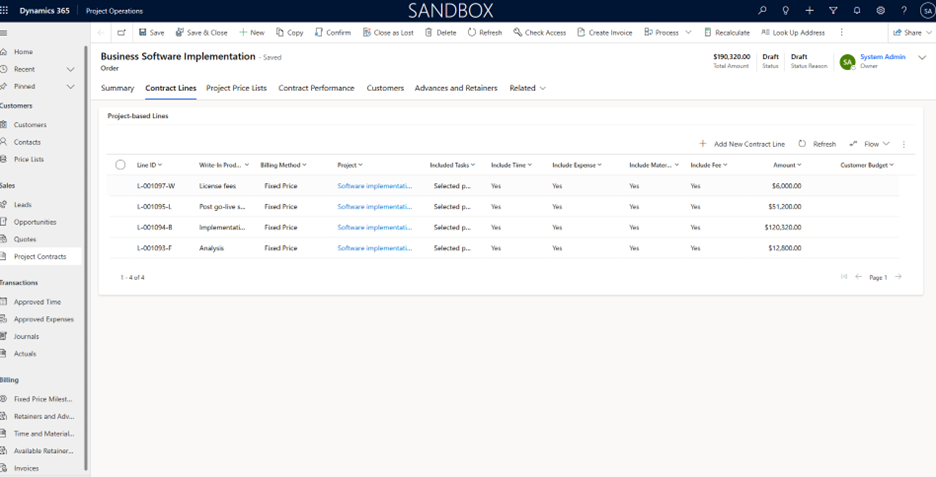This screenshot has height=477, width=936.
Task: Click Add New Contract Line button
Action: [x=742, y=144]
